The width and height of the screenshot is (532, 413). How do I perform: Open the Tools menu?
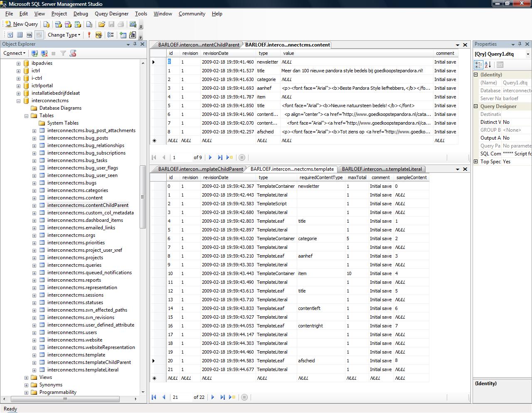tap(141, 14)
